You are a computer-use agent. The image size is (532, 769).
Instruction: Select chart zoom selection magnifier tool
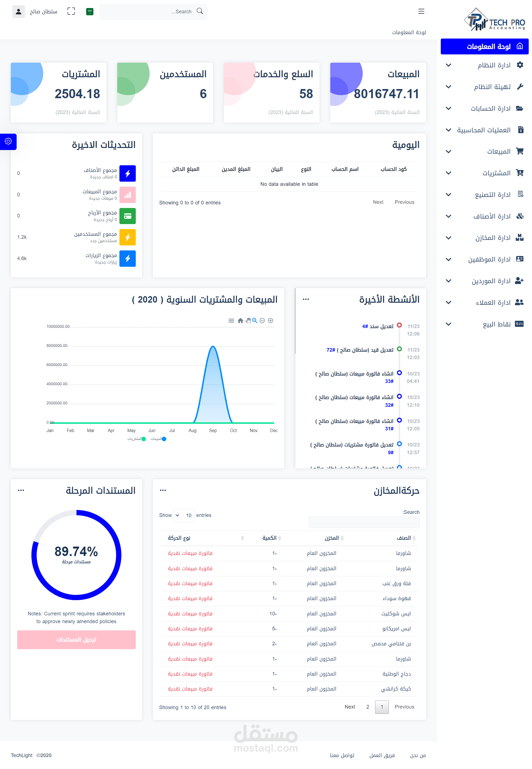click(x=255, y=321)
